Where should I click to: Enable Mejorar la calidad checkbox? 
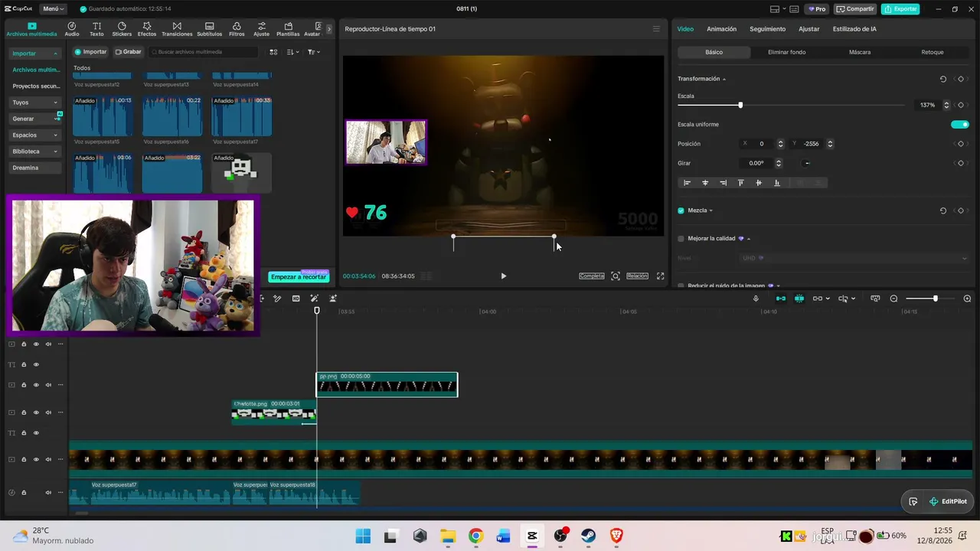click(x=681, y=239)
